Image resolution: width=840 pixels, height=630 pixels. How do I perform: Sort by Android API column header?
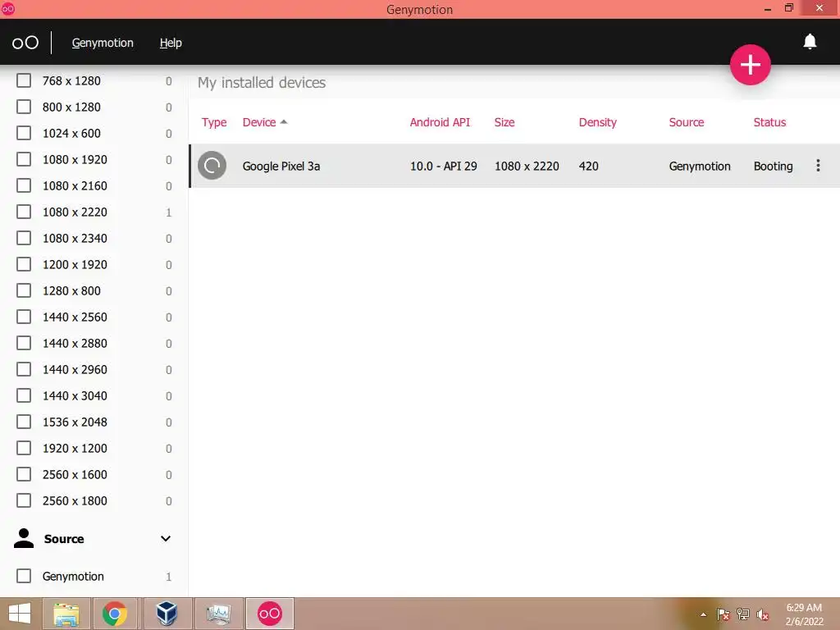tap(440, 122)
